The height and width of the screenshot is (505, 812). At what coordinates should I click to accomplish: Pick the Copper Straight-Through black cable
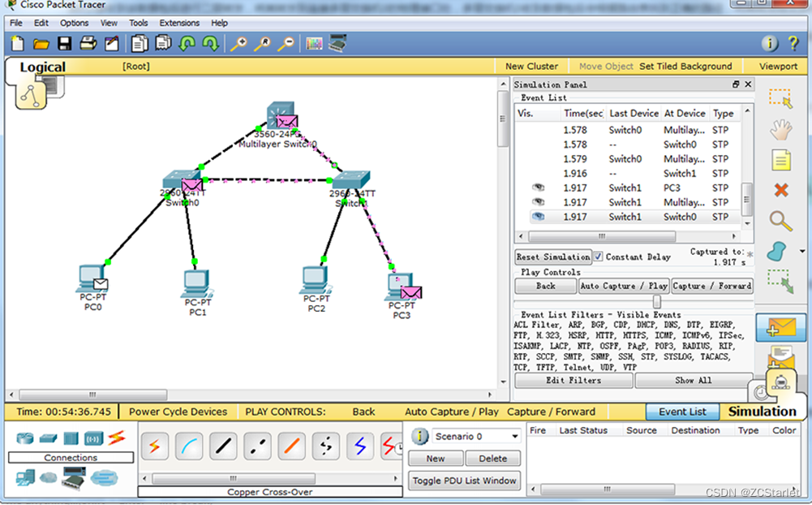coord(223,447)
